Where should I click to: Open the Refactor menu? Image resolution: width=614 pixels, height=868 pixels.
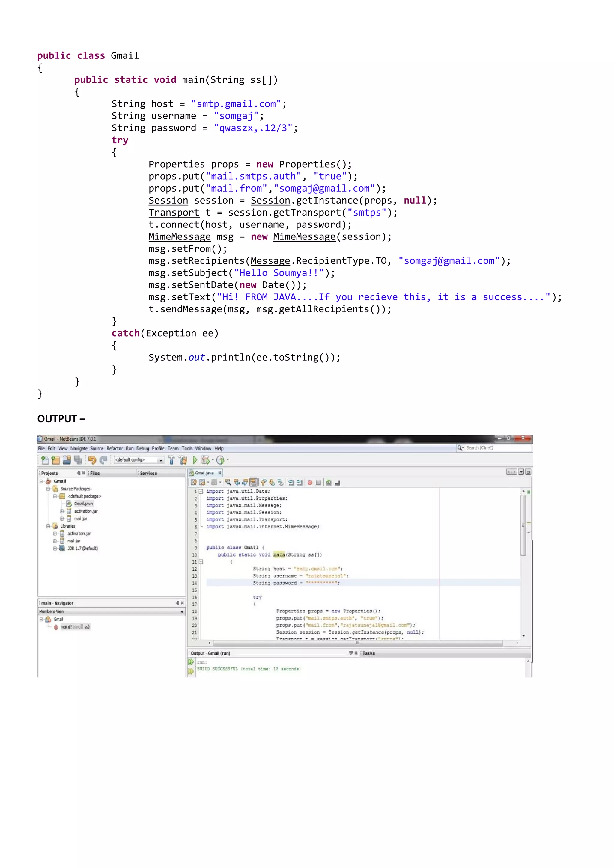click(x=115, y=448)
